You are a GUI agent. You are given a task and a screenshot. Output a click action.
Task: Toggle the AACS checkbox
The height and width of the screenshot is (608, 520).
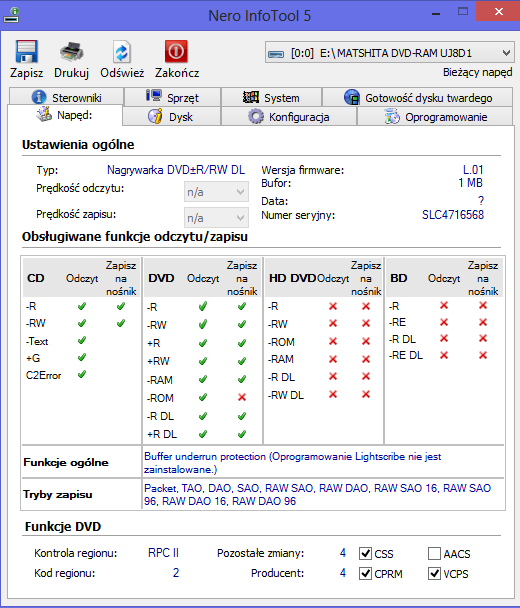coord(434,553)
